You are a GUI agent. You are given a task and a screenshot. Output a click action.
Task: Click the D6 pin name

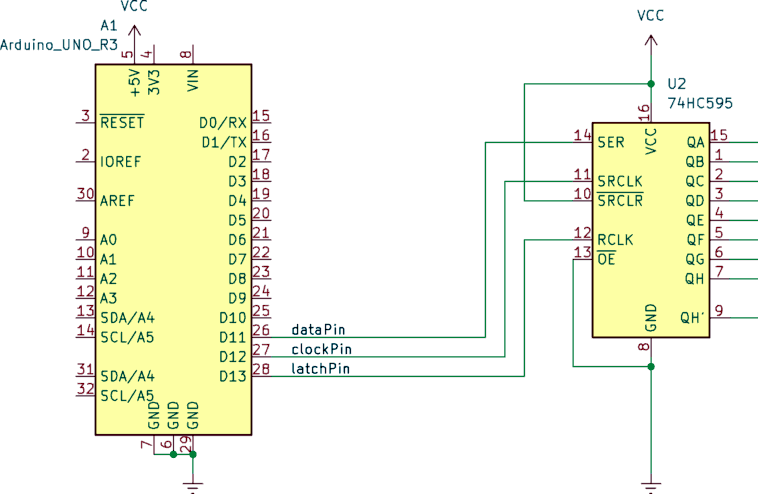[237, 240]
